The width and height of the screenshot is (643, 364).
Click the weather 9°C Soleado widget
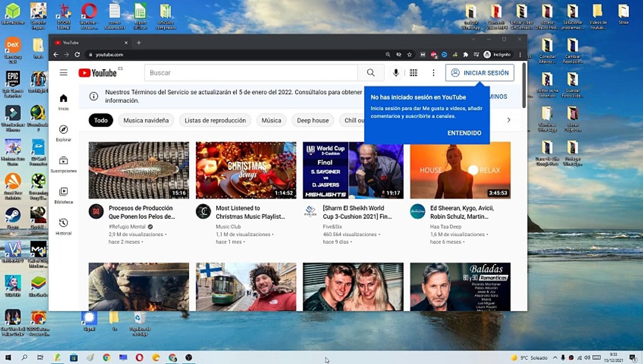coord(529,358)
